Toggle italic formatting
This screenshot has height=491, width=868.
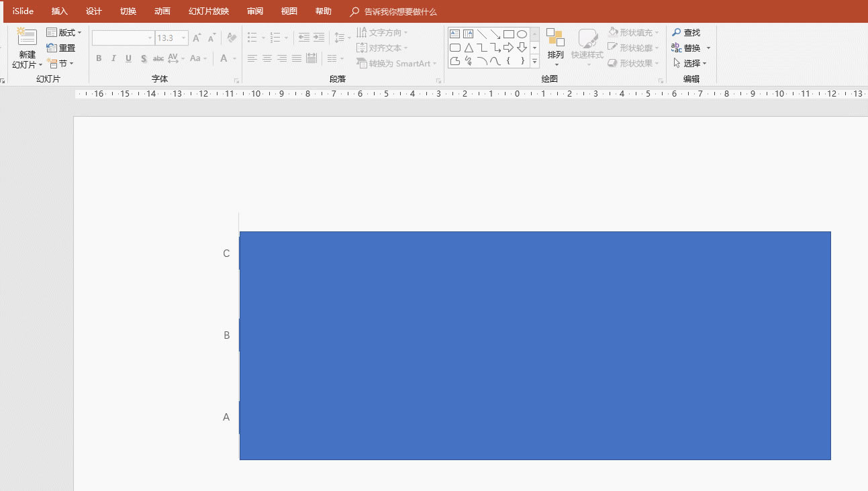pos(113,58)
